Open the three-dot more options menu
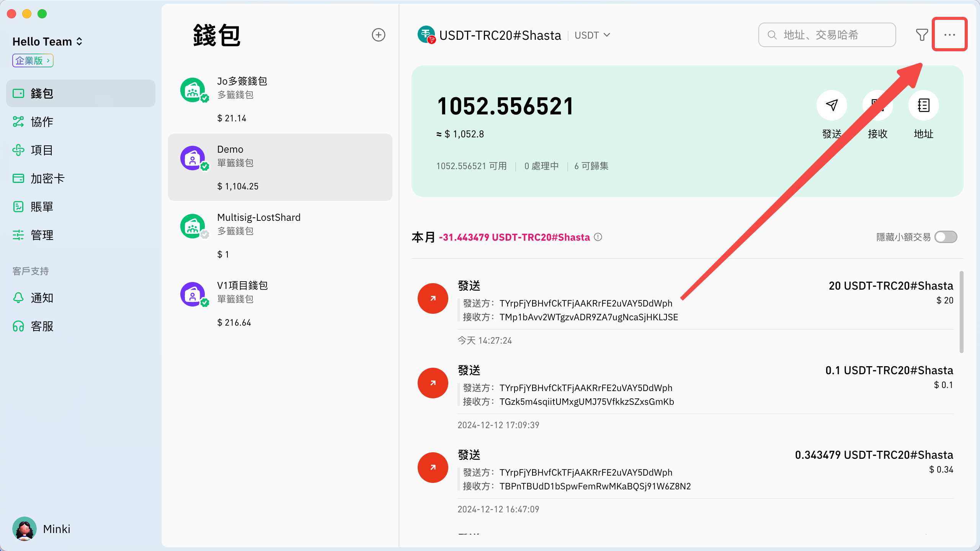 coord(949,35)
